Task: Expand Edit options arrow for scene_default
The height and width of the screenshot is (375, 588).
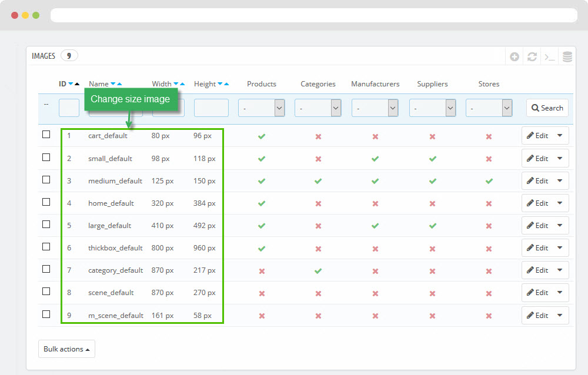Action: click(x=560, y=293)
